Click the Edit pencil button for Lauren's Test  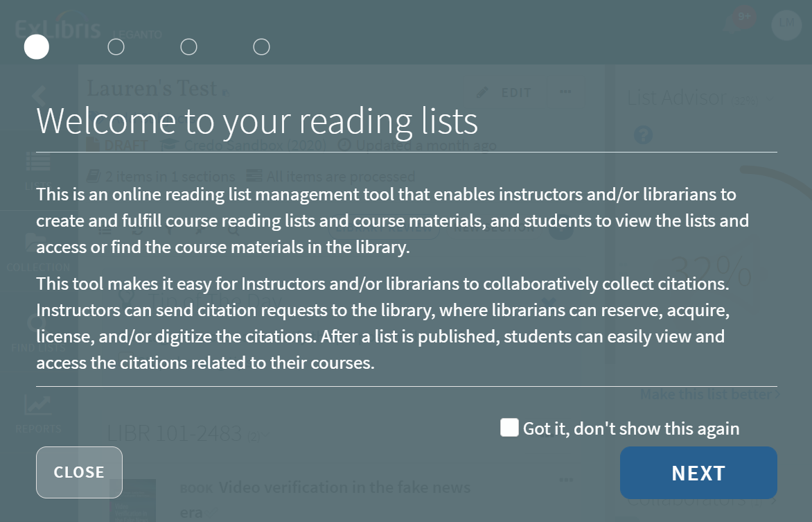504,92
